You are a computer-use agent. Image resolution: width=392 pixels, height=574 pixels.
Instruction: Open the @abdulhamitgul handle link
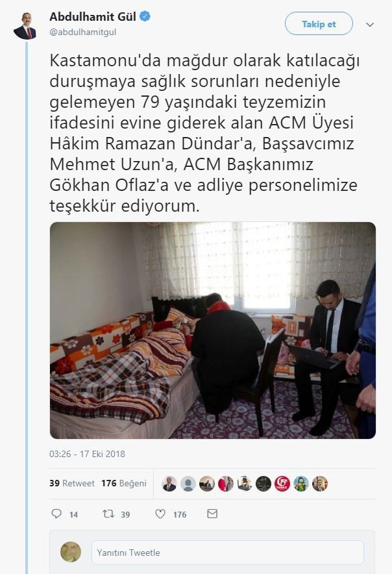tap(83, 32)
